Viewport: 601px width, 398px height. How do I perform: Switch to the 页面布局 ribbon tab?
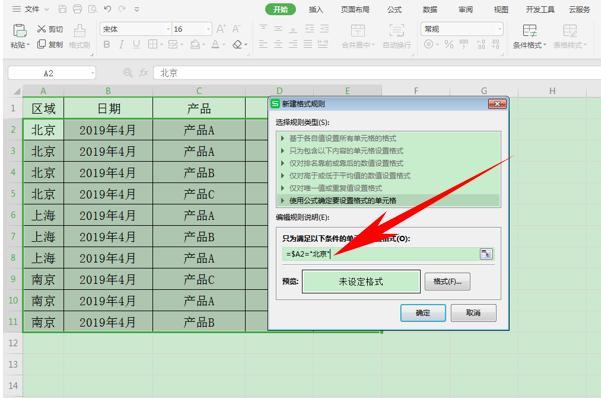[x=355, y=10]
